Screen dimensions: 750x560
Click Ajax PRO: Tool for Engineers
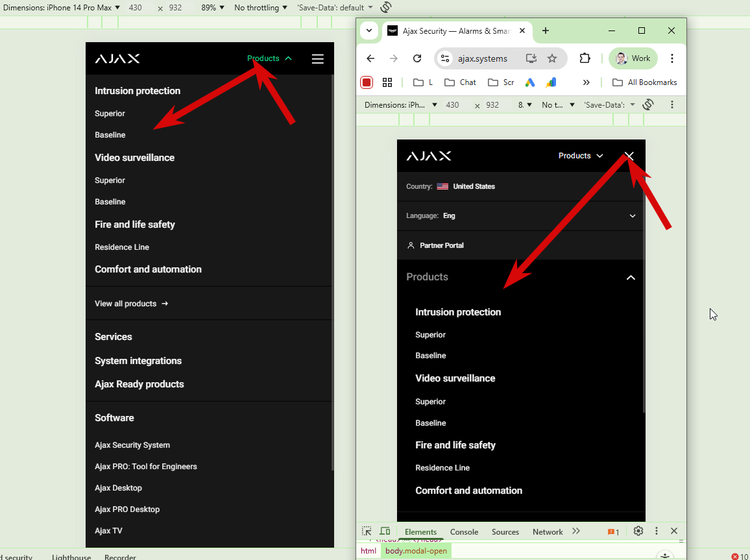point(146,467)
